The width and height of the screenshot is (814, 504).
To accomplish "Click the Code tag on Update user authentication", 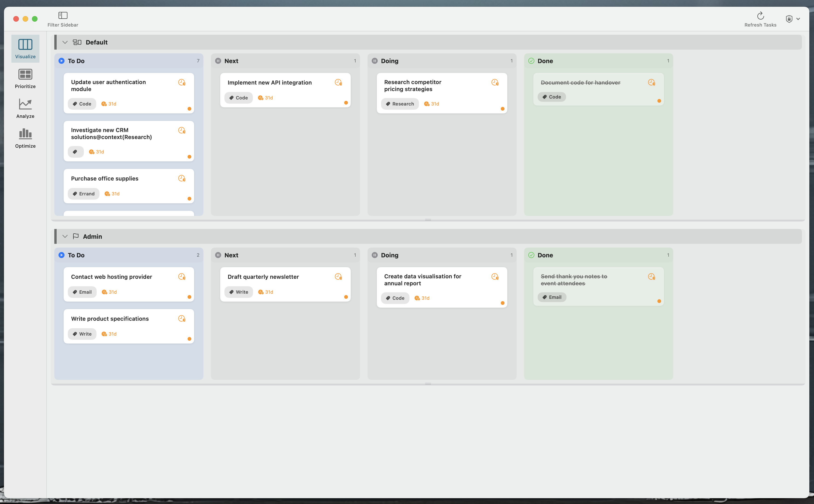I will coord(82,104).
